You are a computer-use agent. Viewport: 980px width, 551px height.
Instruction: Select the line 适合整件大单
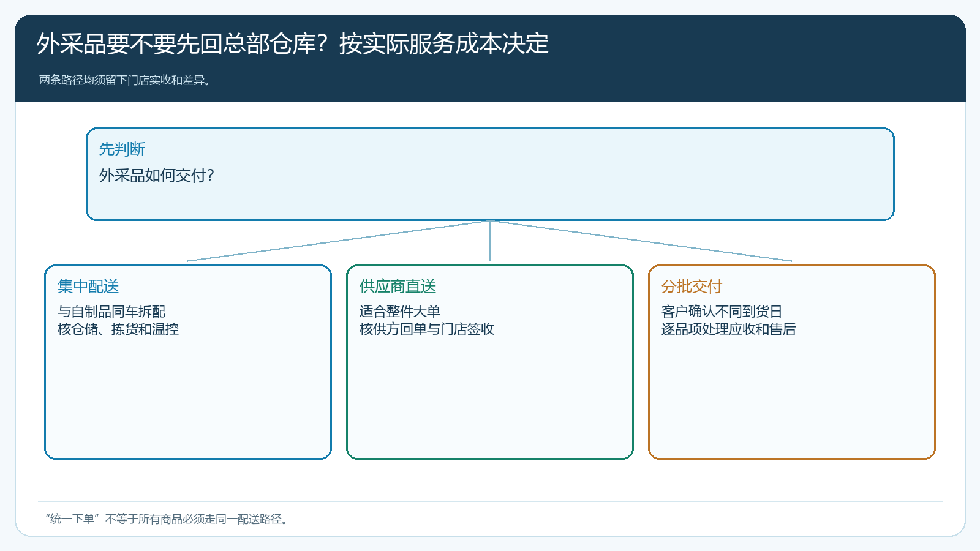pyautogui.click(x=400, y=312)
